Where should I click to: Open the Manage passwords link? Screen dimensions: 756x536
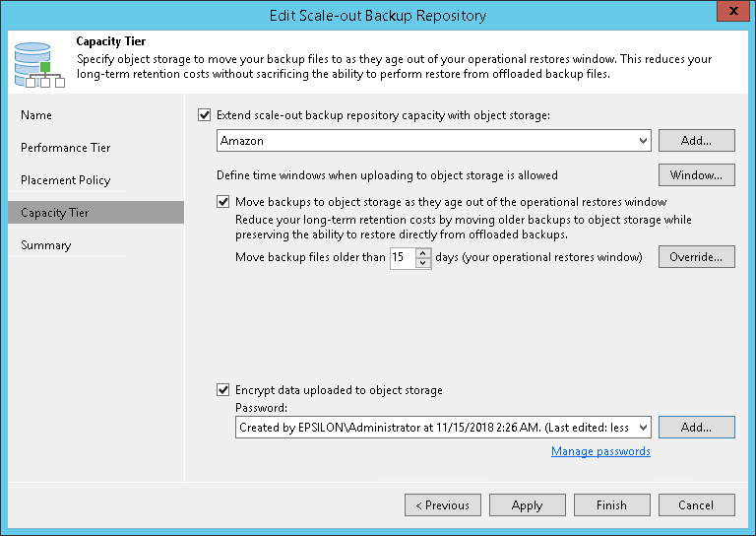pyautogui.click(x=600, y=451)
